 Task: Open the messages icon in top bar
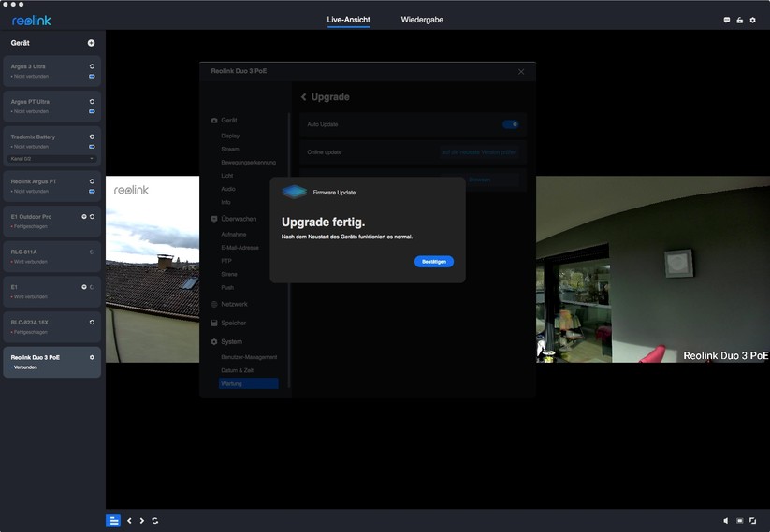coord(727,20)
